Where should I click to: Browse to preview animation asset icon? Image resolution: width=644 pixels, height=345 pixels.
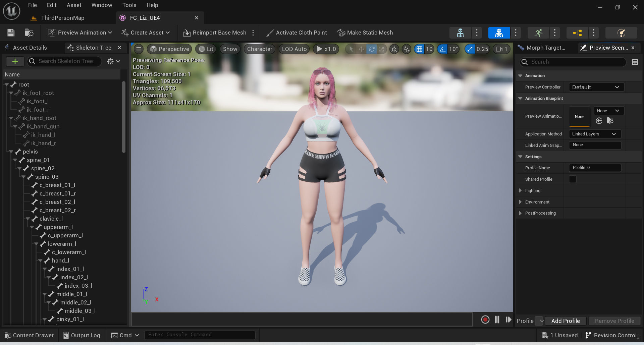[x=610, y=121]
